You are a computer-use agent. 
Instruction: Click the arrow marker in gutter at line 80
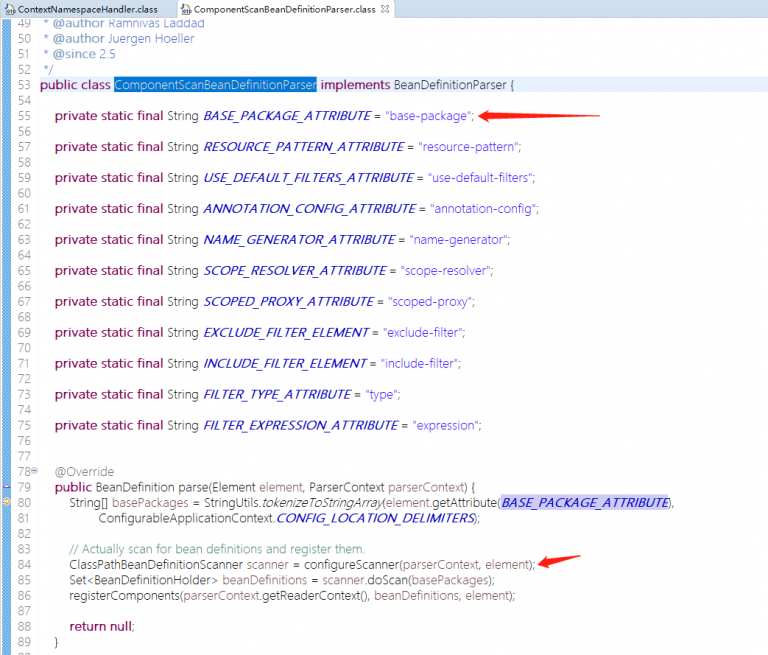(6, 502)
